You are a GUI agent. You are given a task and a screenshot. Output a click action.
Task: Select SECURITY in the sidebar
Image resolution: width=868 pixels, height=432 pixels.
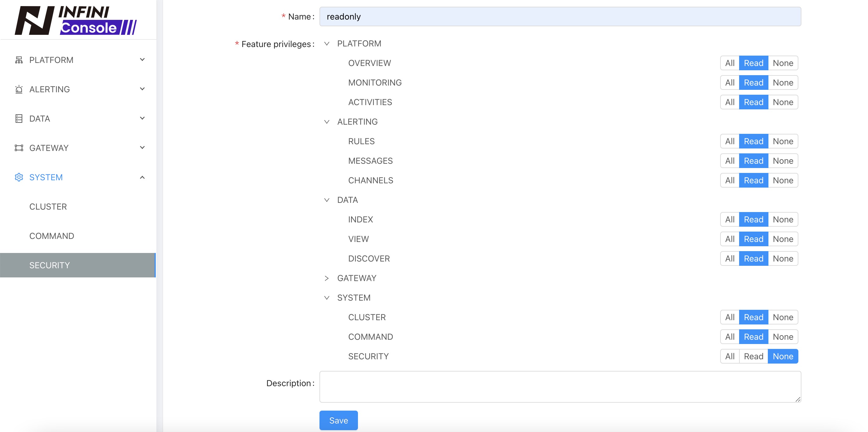(49, 265)
